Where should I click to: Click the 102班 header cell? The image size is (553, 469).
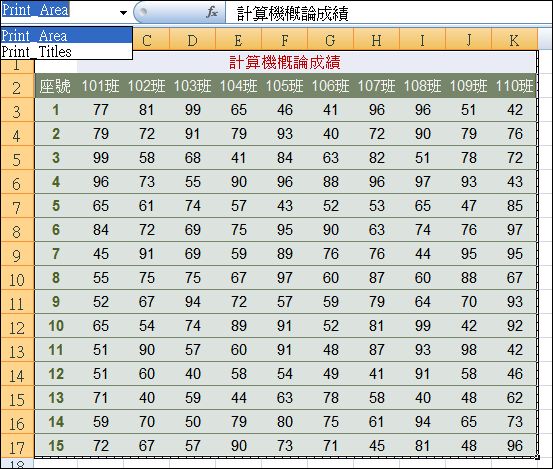(146, 86)
